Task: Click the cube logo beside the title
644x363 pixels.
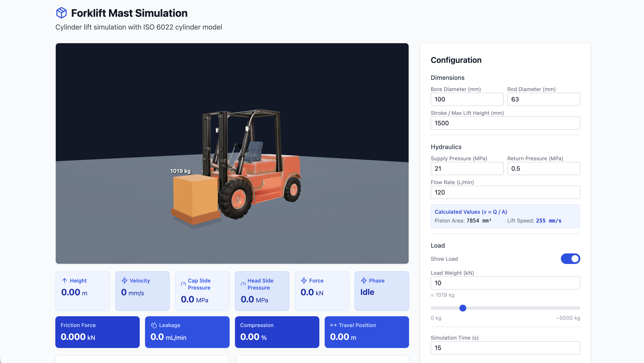Action: click(61, 13)
